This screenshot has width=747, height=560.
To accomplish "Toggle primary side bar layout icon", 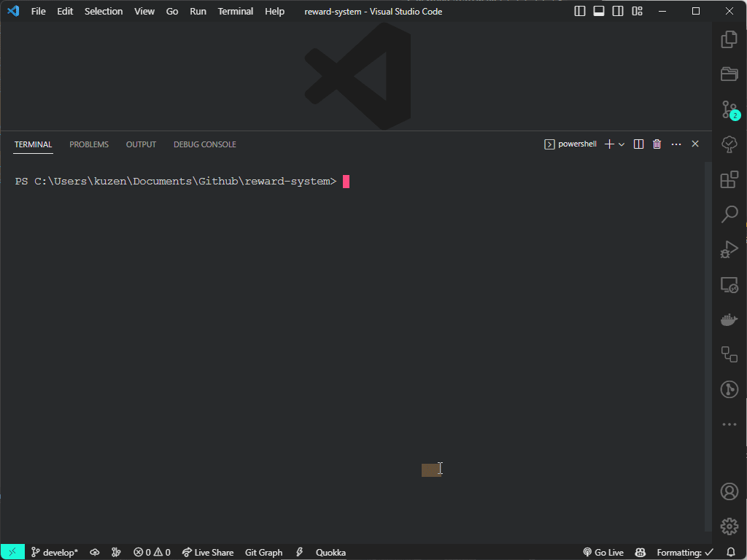I will [580, 11].
